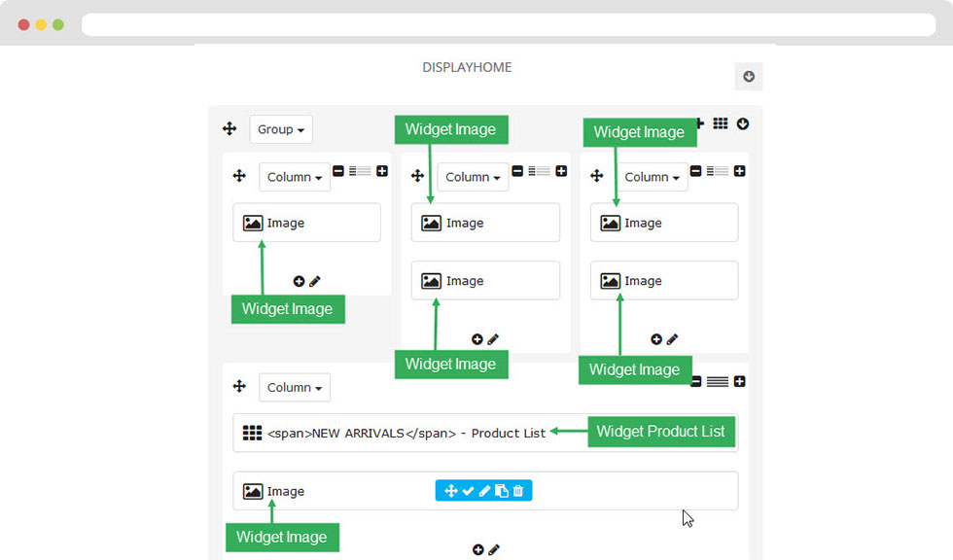This screenshot has height=560, width=953.
Task: Expand the bottom row Column dropdown
Action: [294, 388]
